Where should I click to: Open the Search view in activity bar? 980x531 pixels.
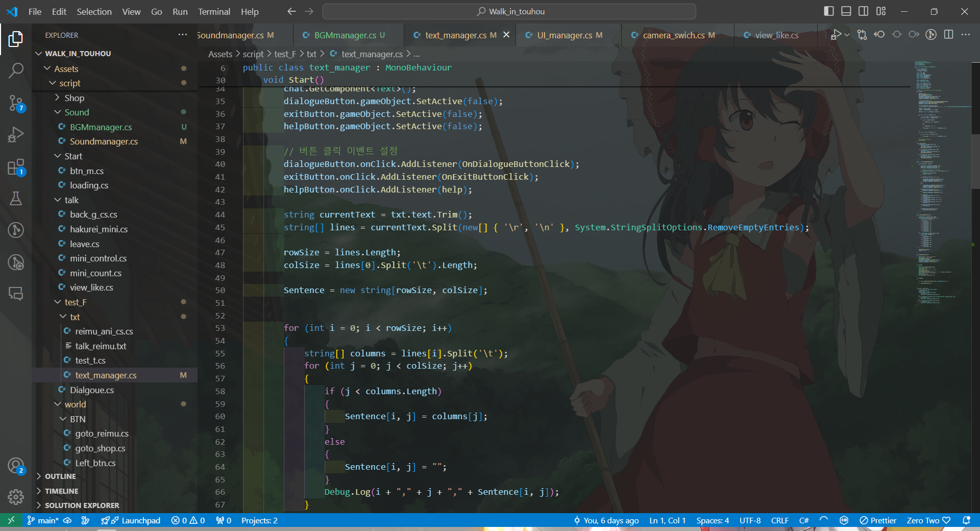coord(16,70)
